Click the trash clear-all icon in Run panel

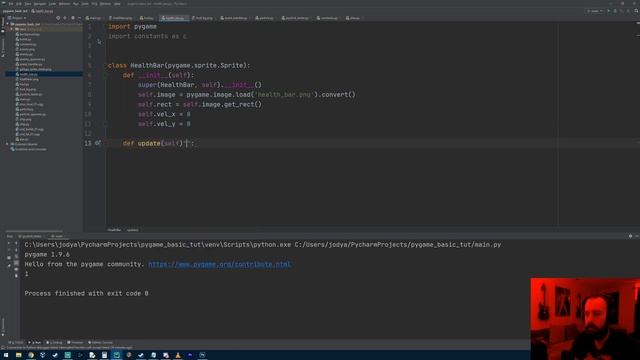[x=16, y=276]
